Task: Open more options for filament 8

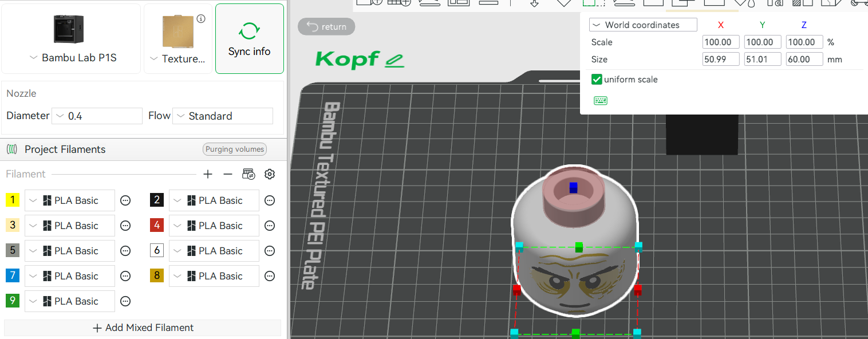Action: (x=270, y=276)
